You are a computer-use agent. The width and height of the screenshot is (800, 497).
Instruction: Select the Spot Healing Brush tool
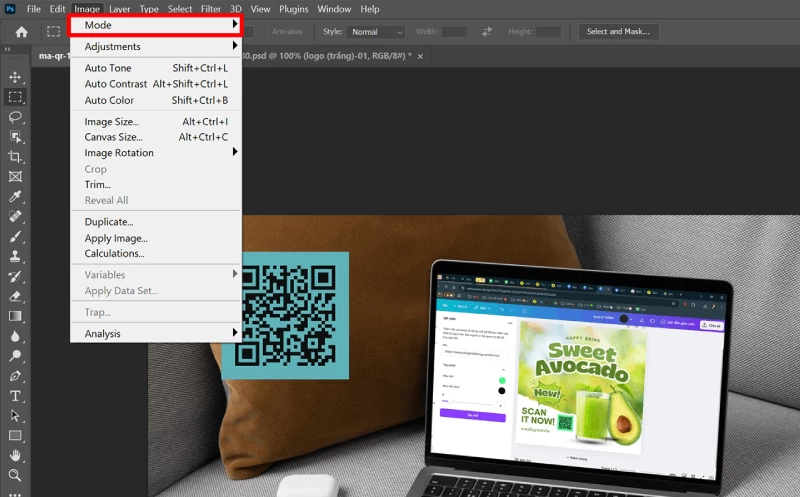(15, 216)
